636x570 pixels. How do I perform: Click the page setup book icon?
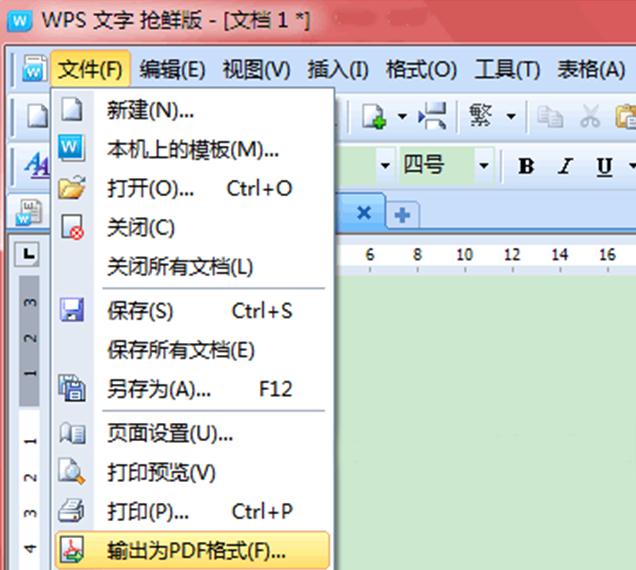(x=72, y=433)
